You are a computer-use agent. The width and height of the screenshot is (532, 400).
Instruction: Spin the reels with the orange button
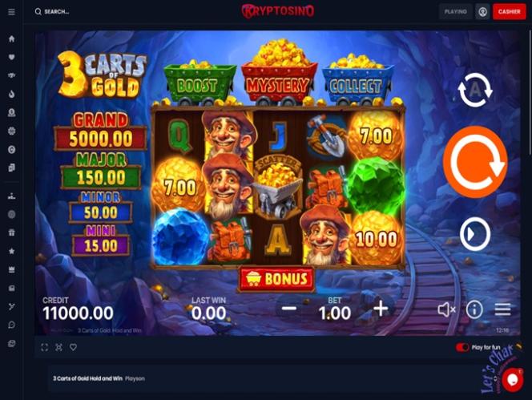(x=475, y=162)
